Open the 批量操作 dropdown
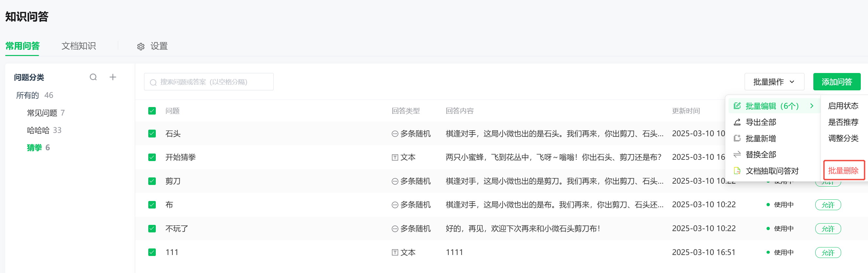The width and height of the screenshot is (868, 273). tap(774, 82)
